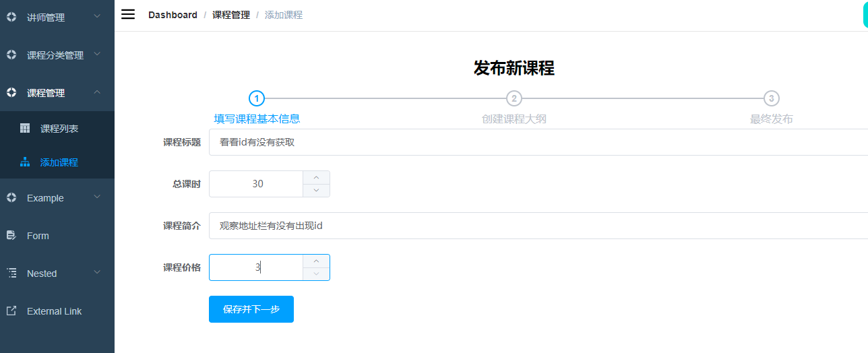Click the 总课时 field label
The image size is (868, 353).
[187, 184]
